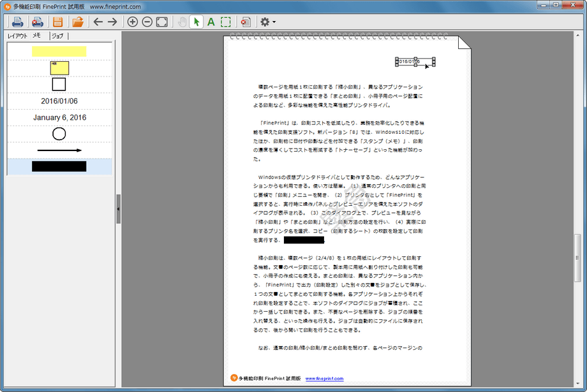The width and height of the screenshot is (587, 392).
Task: Click the FinePrint logo in page footer
Action: pyautogui.click(x=234, y=378)
